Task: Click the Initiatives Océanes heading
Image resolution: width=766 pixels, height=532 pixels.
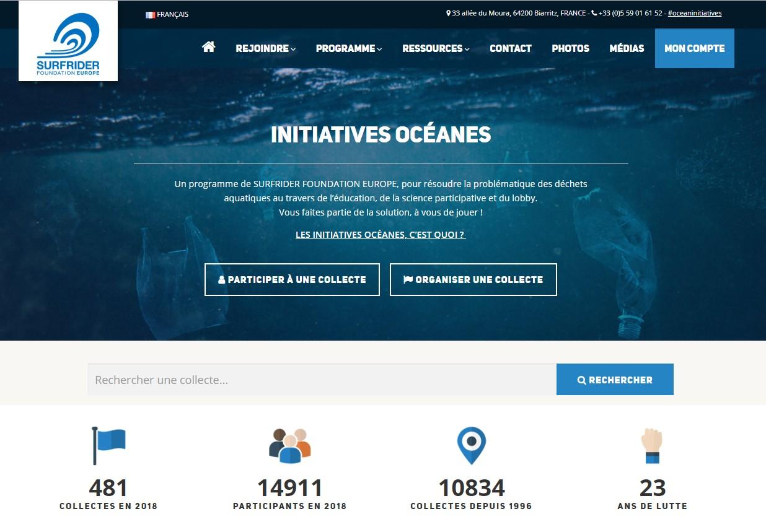Action: [x=381, y=134]
